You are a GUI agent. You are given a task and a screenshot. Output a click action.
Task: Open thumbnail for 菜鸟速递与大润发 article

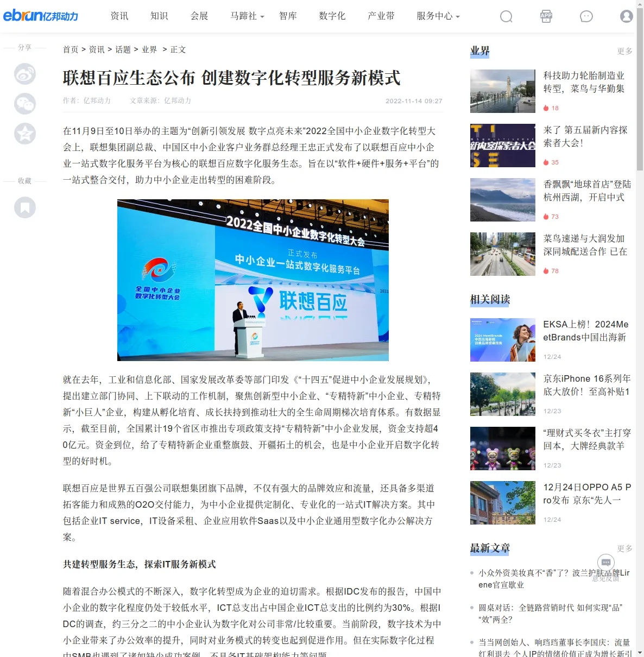coord(503,254)
